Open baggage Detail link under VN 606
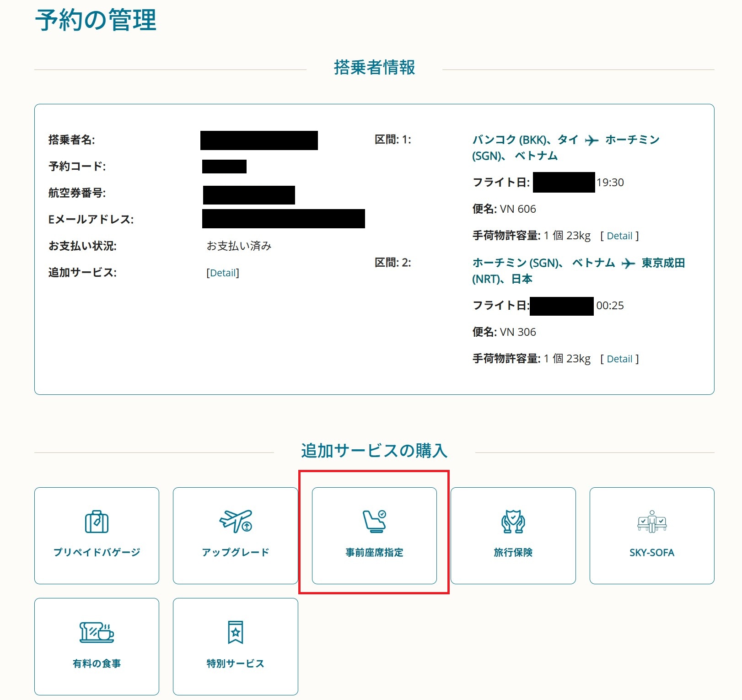Viewport: 742px width, 700px height. pos(619,236)
